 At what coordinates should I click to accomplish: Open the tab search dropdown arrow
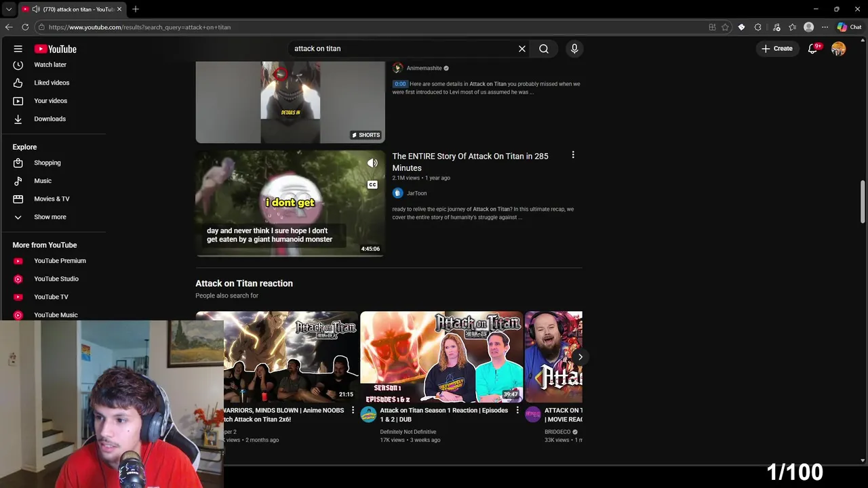(9, 9)
